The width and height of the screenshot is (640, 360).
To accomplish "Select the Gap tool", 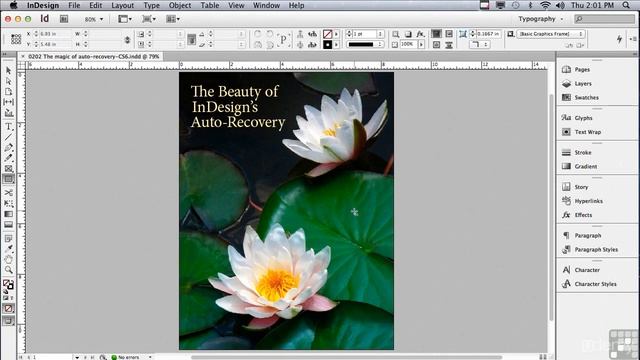I will pos(9,102).
